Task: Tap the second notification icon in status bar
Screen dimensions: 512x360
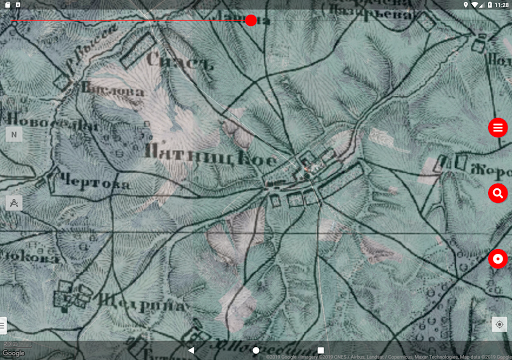Action: tap(18, 5)
